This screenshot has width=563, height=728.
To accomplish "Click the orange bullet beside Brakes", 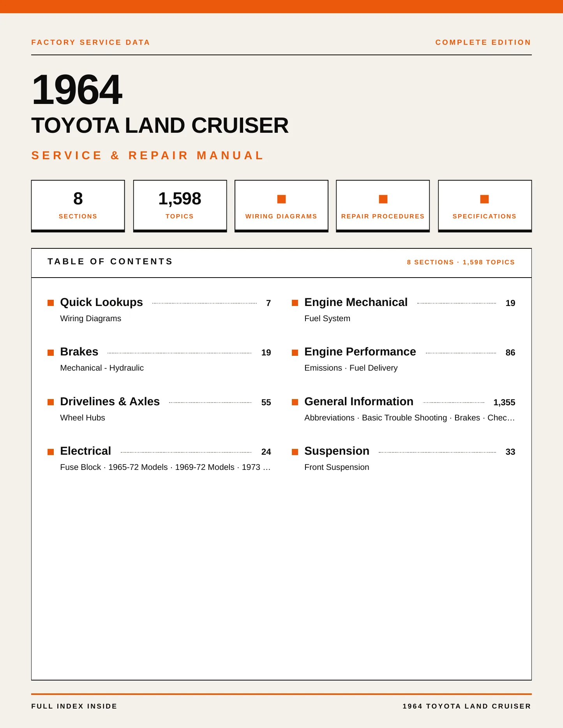I will 51,353.
